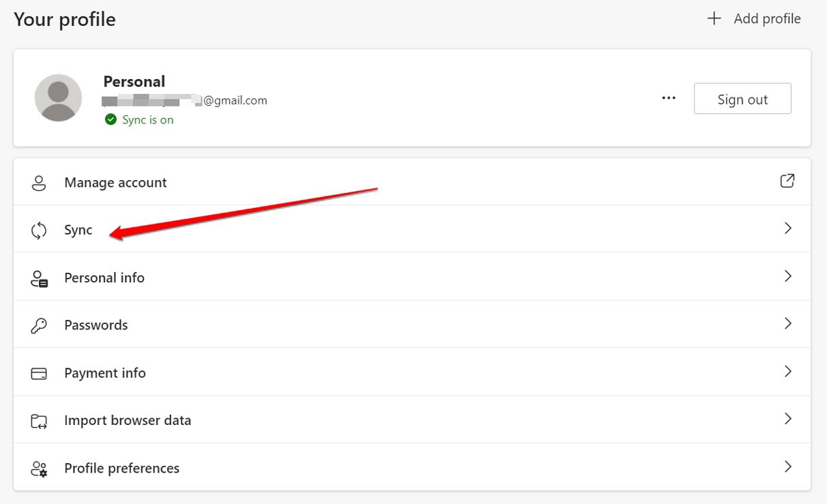Expand the Payment info chevron
Viewport: 827px width, 504px height.
click(788, 371)
